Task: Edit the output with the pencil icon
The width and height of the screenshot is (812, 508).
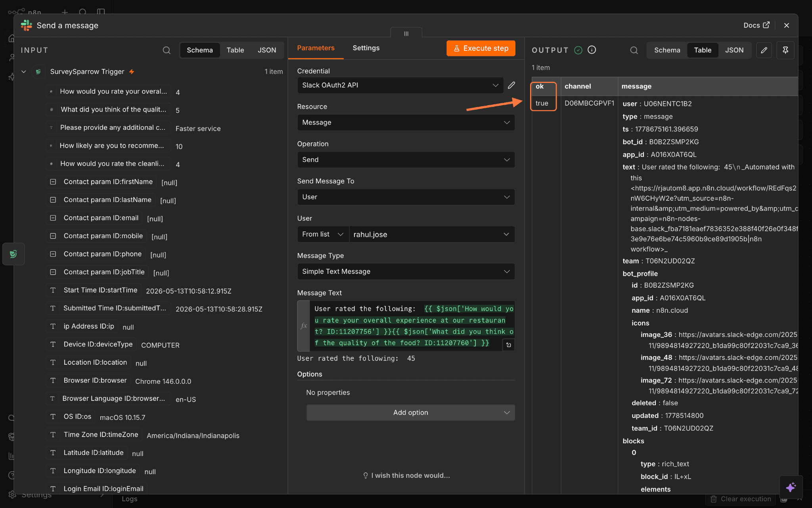Action: pyautogui.click(x=764, y=50)
